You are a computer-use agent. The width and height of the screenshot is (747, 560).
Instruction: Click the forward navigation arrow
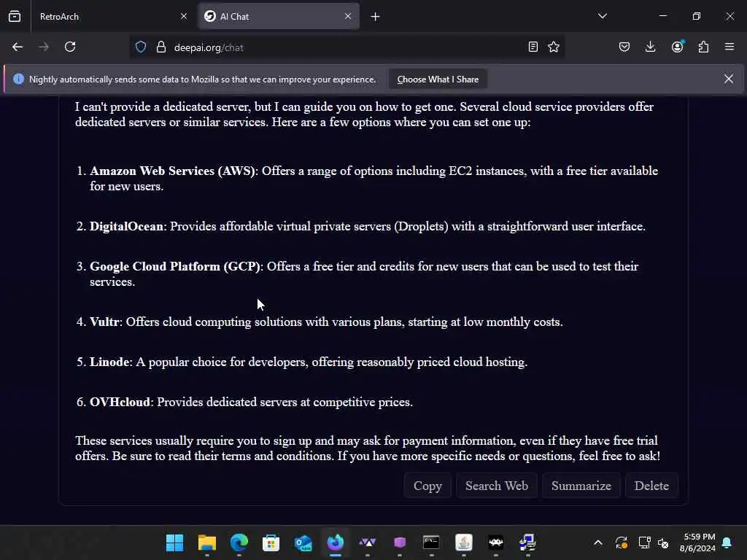click(x=43, y=47)
